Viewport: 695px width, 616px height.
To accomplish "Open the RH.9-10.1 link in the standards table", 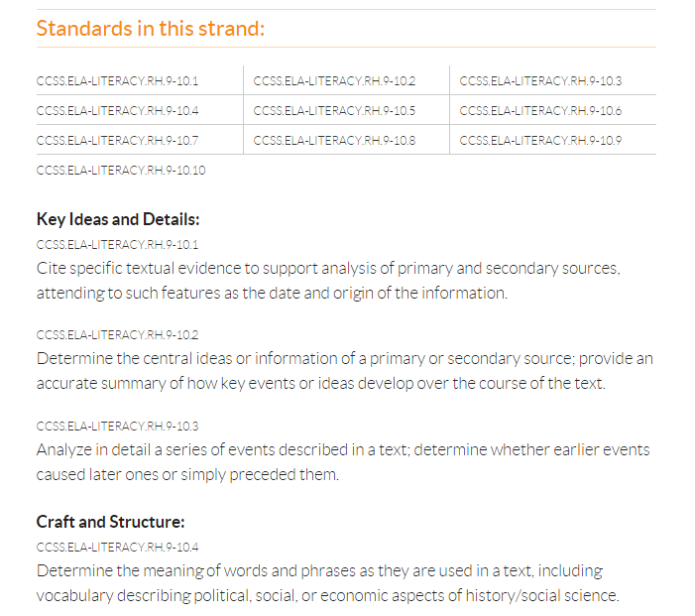I will (118, 80).
